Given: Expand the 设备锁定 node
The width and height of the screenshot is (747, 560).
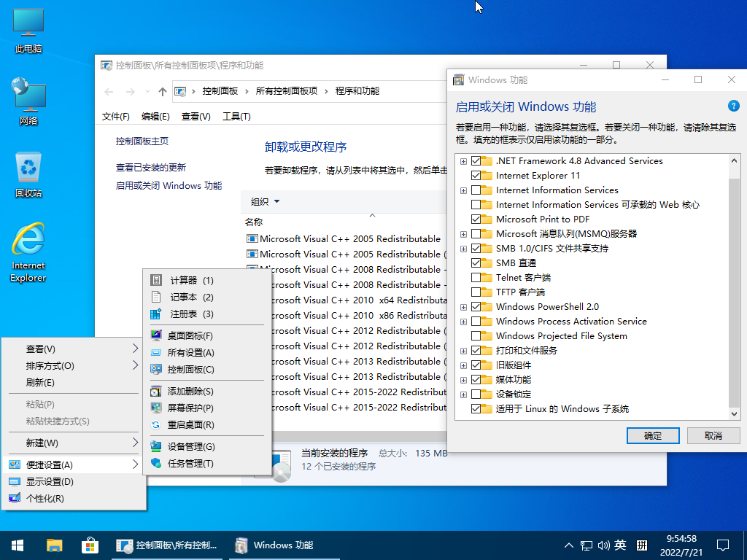Looking at the screenshot, I should pyautogui.click(x=463, y=394).
